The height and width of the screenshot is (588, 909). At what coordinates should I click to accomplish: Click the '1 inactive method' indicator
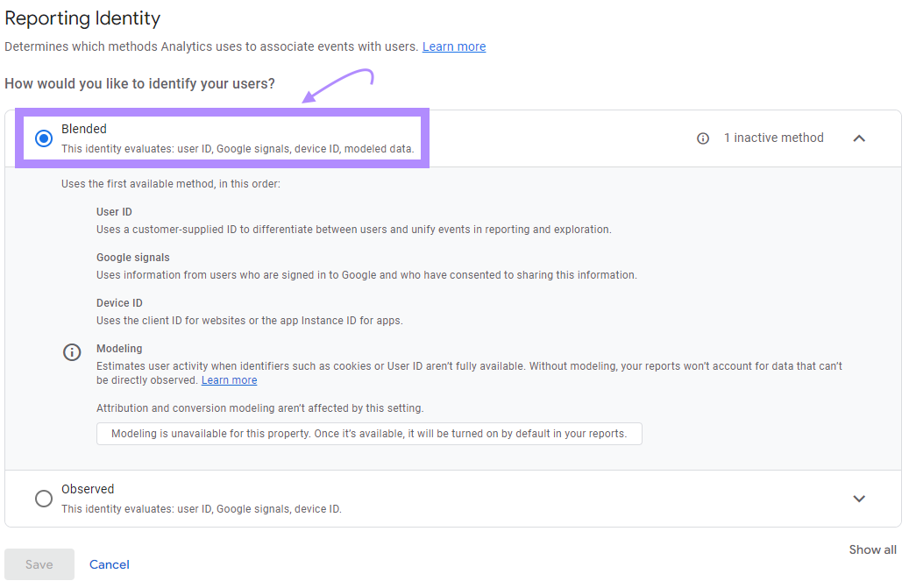[x=774, y=138]
